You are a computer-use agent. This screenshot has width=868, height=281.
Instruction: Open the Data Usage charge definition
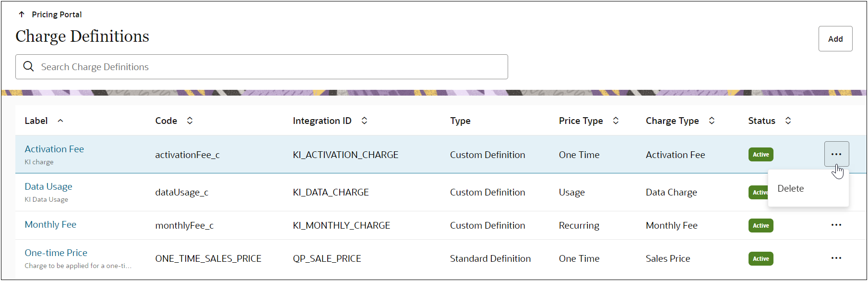point(48,186)
